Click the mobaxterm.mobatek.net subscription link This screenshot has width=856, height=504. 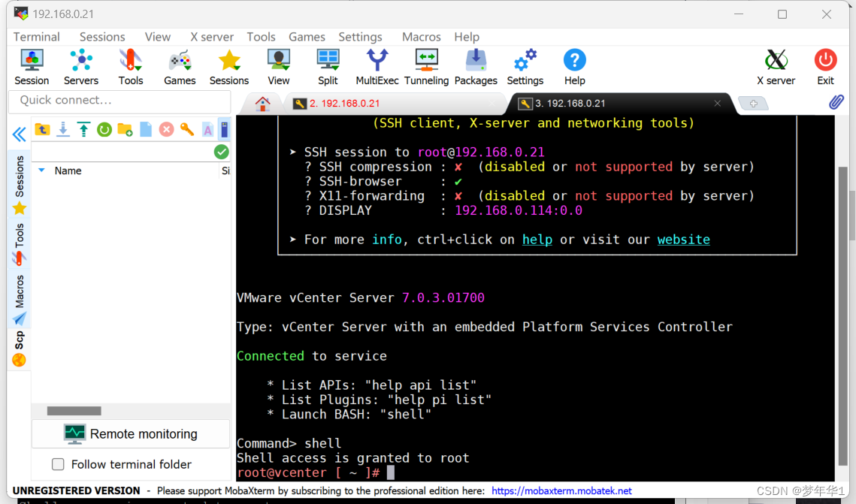click(562, 490)
